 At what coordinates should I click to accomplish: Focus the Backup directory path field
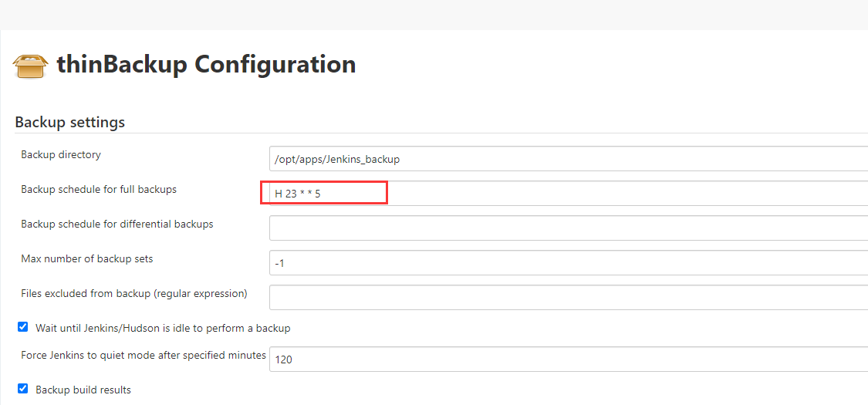[x=568, y=159]
